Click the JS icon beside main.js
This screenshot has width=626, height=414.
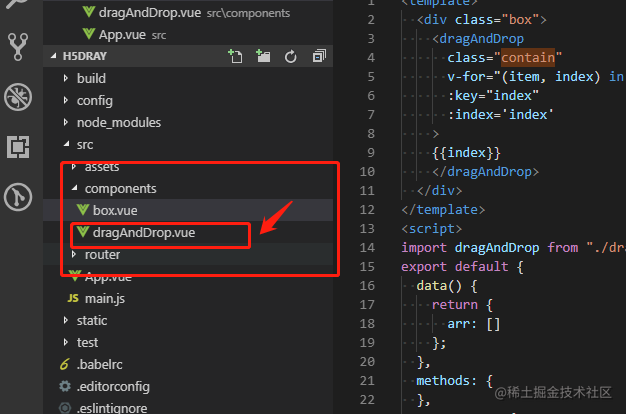[x=73, y=298]
